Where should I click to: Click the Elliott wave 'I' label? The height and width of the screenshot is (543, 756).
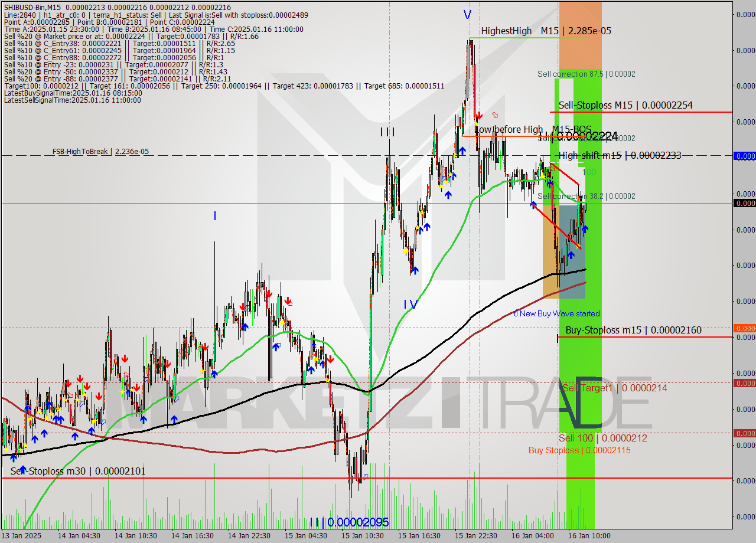pyautogui.click(x=215, y=217)
